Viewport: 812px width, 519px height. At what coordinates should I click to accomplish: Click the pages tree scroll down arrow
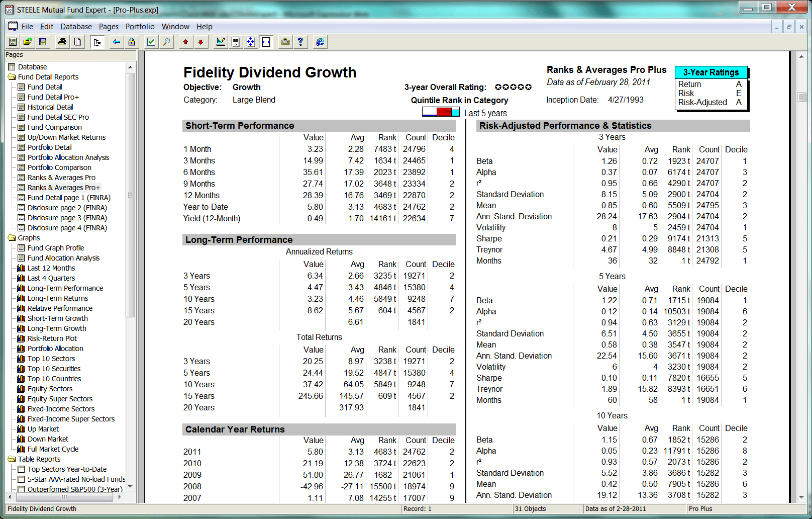point(131,487)
